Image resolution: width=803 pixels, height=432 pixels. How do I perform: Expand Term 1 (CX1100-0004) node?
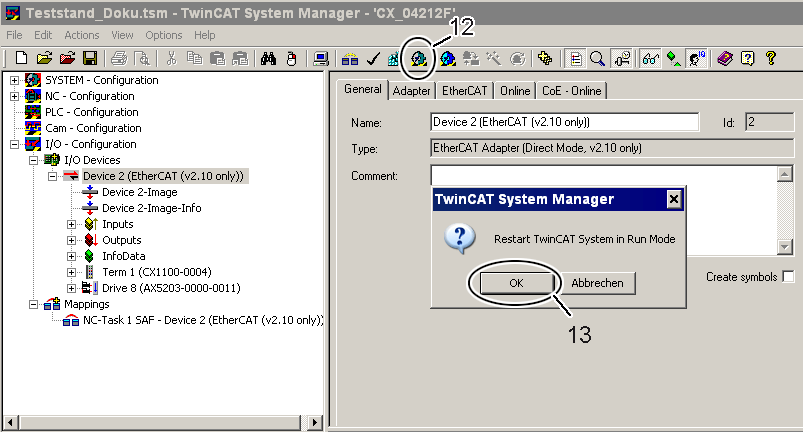71,272
